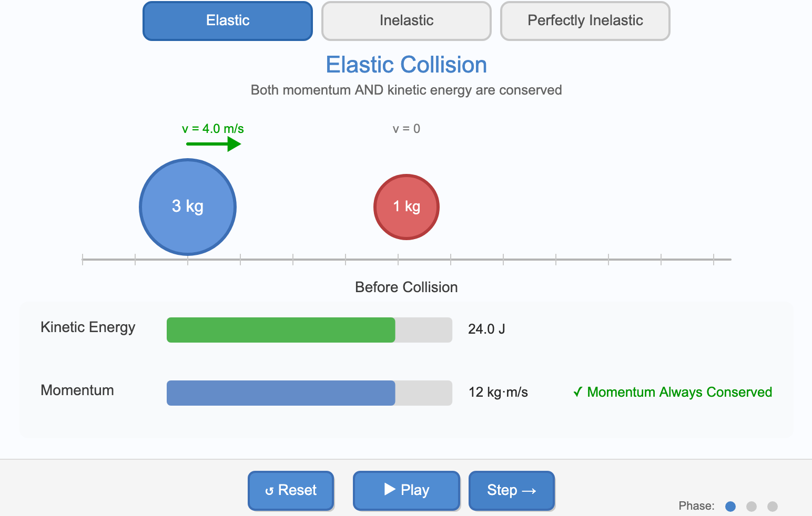The width and height of the screenshot is (812, 516).
Task: Select the first blue phase dot
Action: point(730,506)
